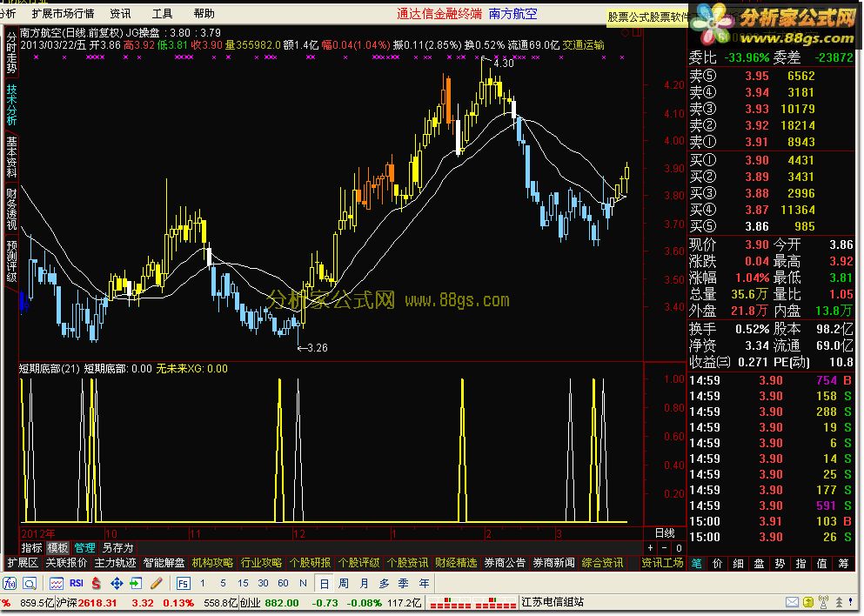
Task: Switch to 60-minute period
Action: coord(283,583)
